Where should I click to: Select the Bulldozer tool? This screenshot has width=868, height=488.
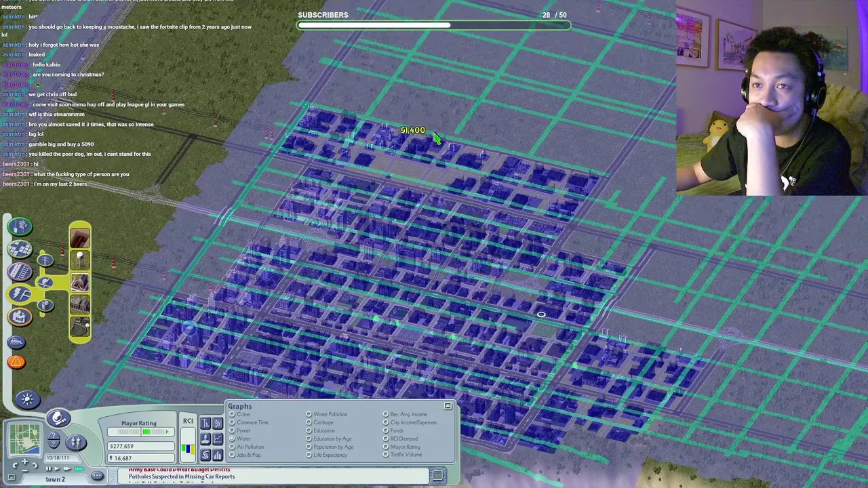[16, 341]
